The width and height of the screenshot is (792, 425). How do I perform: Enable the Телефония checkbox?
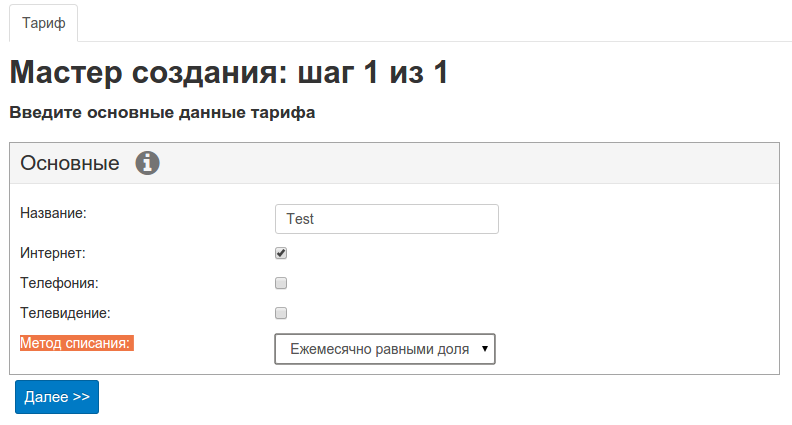pos(281,283)
